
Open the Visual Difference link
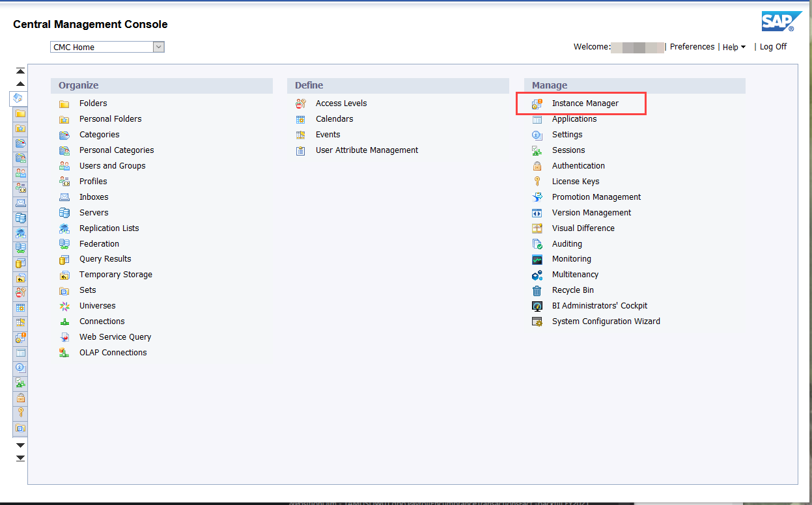(583, 228)
